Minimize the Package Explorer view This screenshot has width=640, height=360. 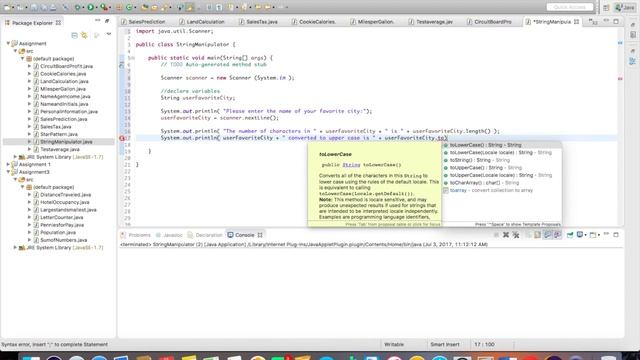click(x=98, y=20)
